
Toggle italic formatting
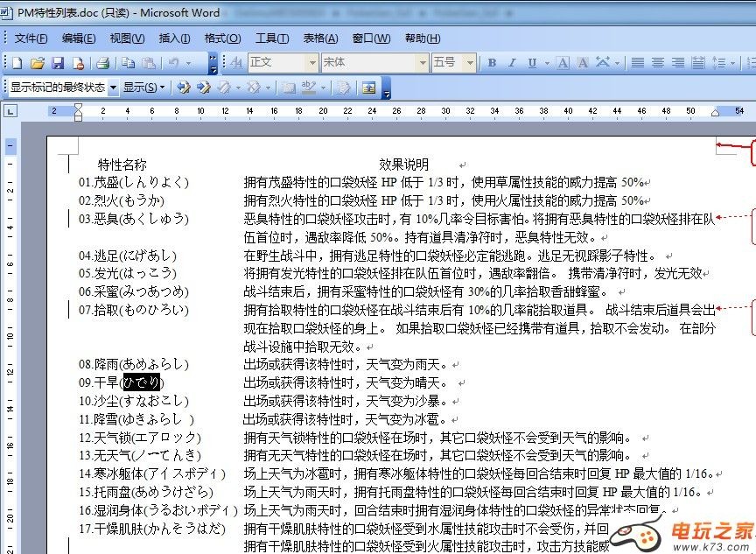click(x=512, y=63)
